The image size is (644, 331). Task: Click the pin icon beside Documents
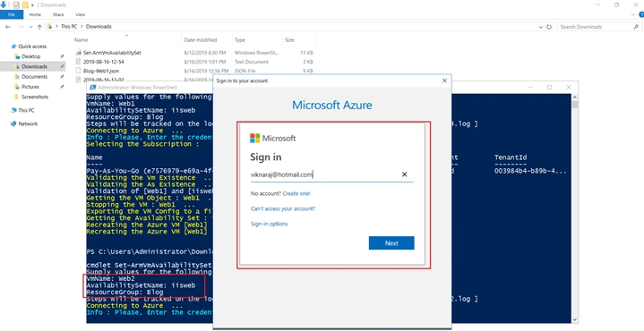pyautogui.click(x=62, y=77)
